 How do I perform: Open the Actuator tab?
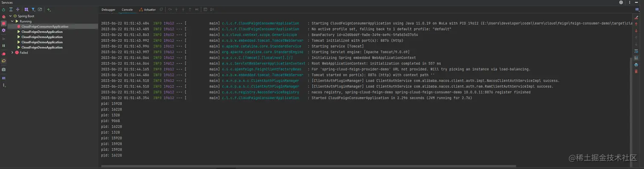[x=147, y=9]
